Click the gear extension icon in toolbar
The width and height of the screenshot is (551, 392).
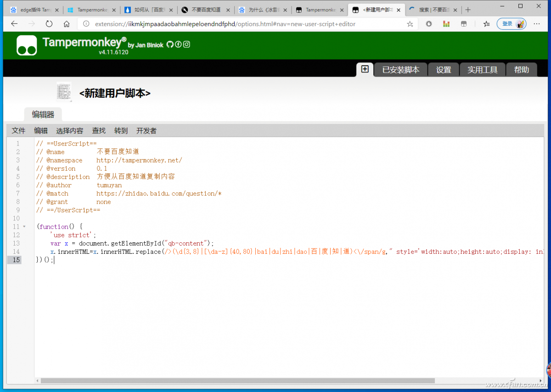(429, 24)
